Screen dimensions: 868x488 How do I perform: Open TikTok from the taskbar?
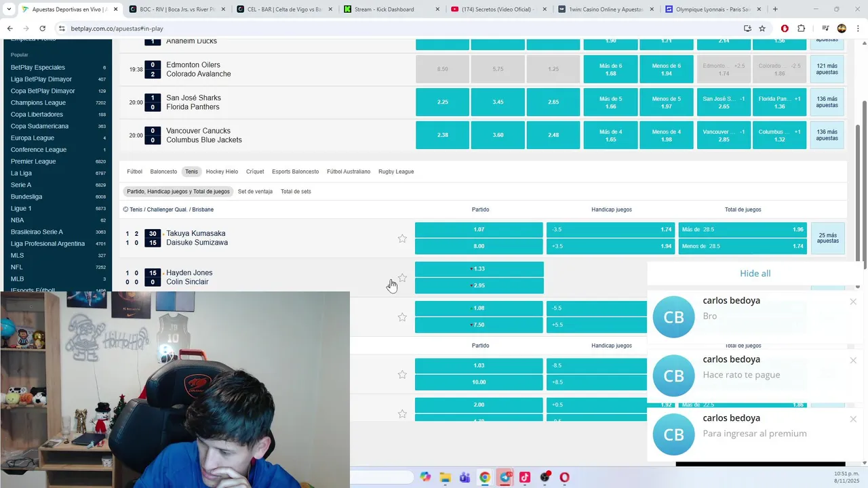pyautogui.click(x=525, y=477)
